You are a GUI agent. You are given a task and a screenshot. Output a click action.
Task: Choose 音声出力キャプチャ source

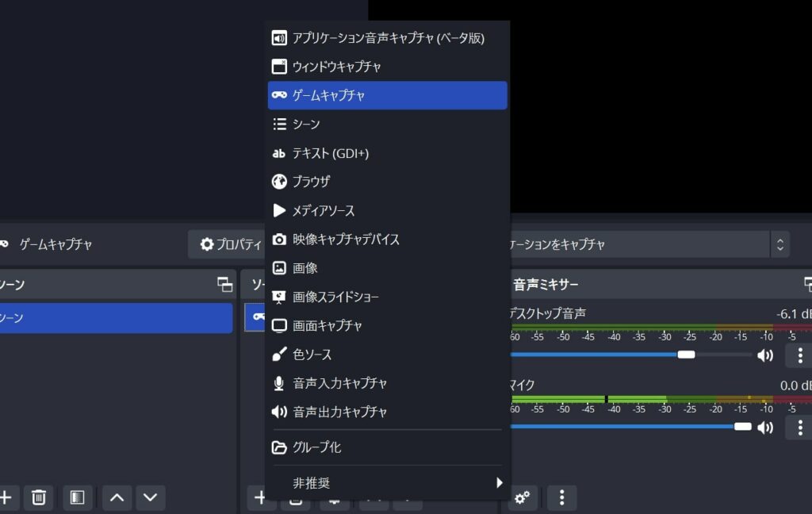[x=387, y=412]
